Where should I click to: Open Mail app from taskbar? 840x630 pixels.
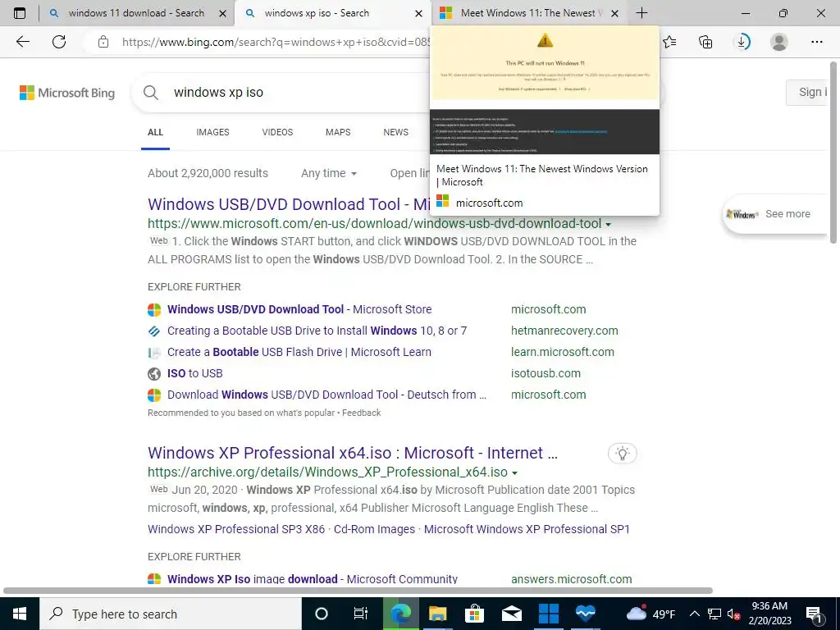(512, 614)
